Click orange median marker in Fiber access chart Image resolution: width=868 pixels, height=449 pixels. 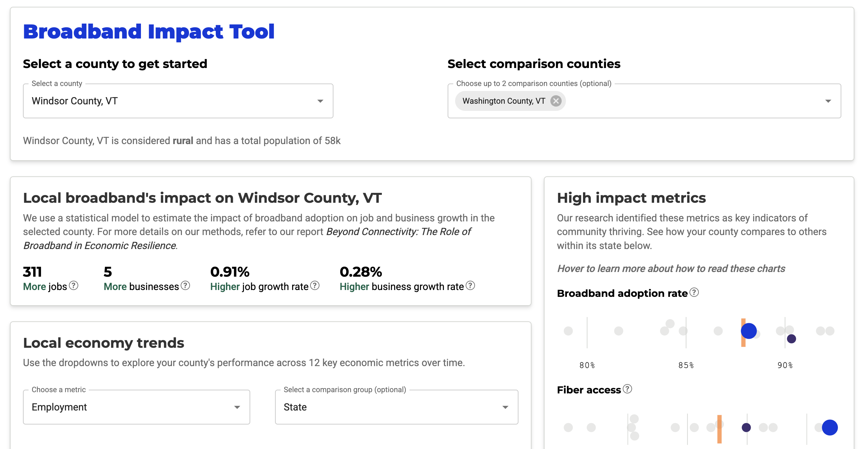click(719, 429)
